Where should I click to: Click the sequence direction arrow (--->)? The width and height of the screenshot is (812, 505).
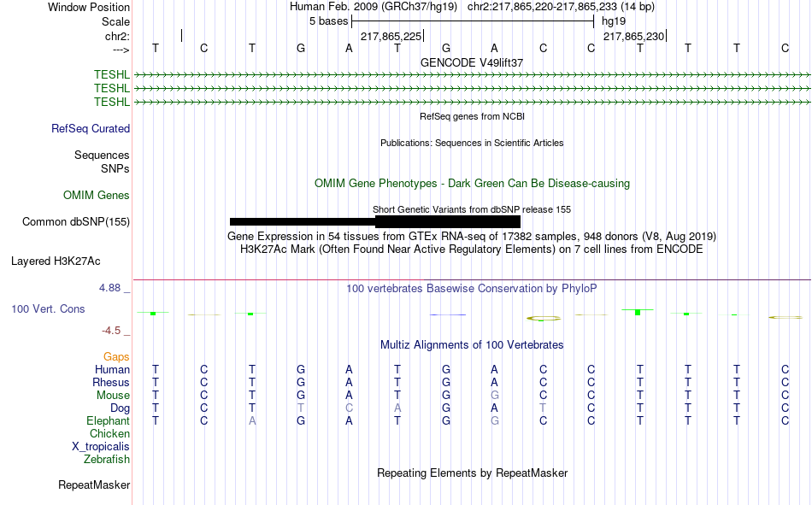point(121,50)
